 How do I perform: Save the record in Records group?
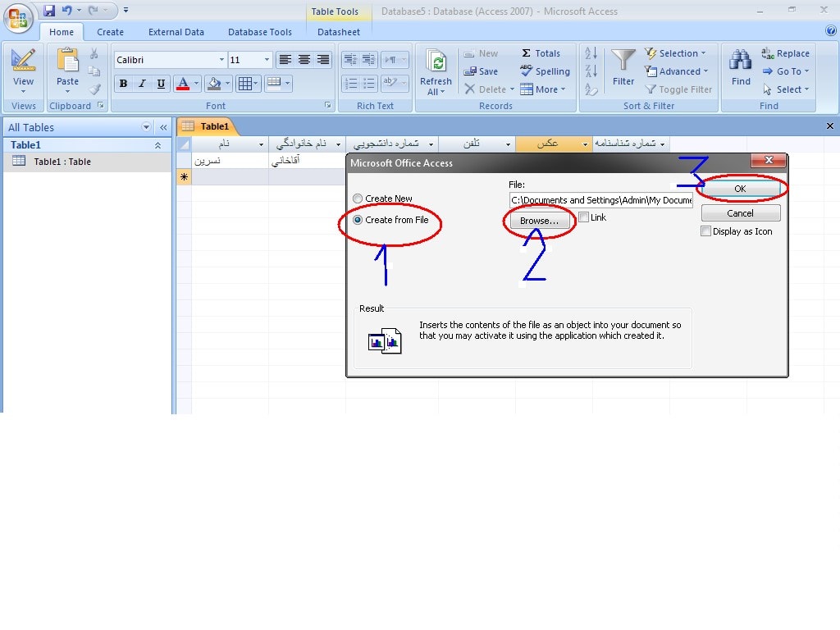481,71
